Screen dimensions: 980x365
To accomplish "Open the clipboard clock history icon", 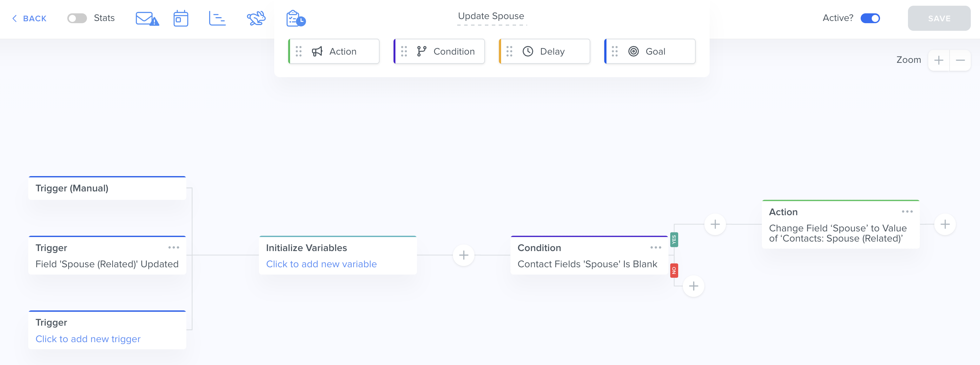I will click(295, 18).
